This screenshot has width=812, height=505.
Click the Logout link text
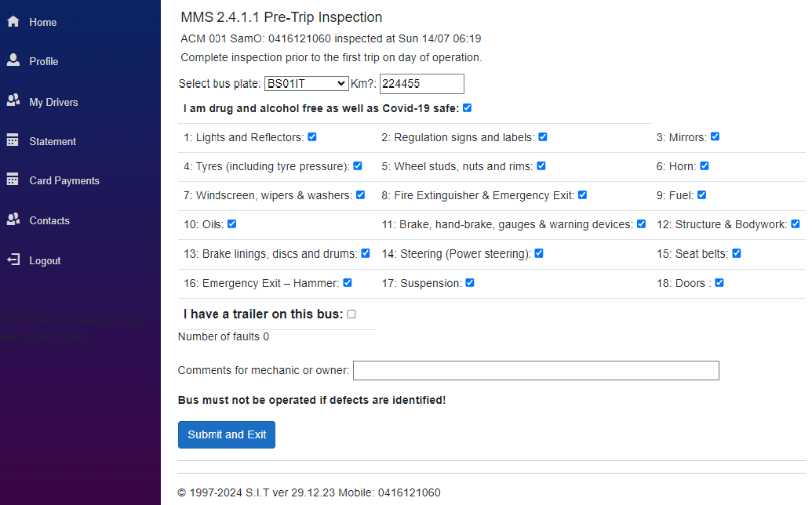(45, 261)
